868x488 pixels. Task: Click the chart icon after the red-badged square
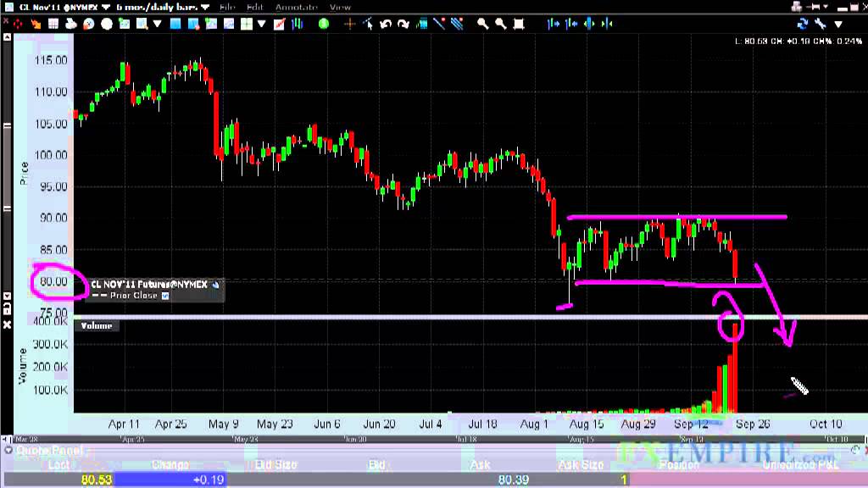click(211, 24)
